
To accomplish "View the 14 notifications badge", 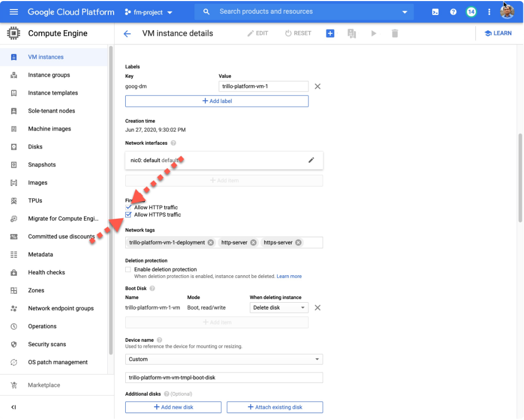I will pos(471,12).
